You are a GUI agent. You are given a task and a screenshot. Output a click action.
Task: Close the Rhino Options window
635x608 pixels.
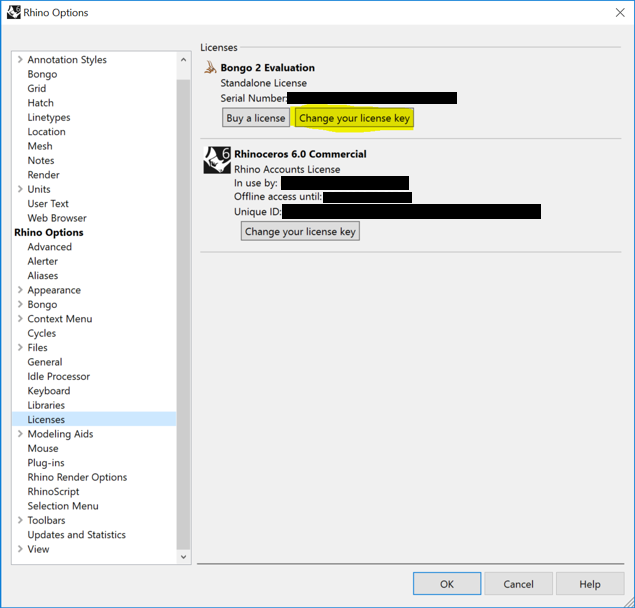coord(620,13)
